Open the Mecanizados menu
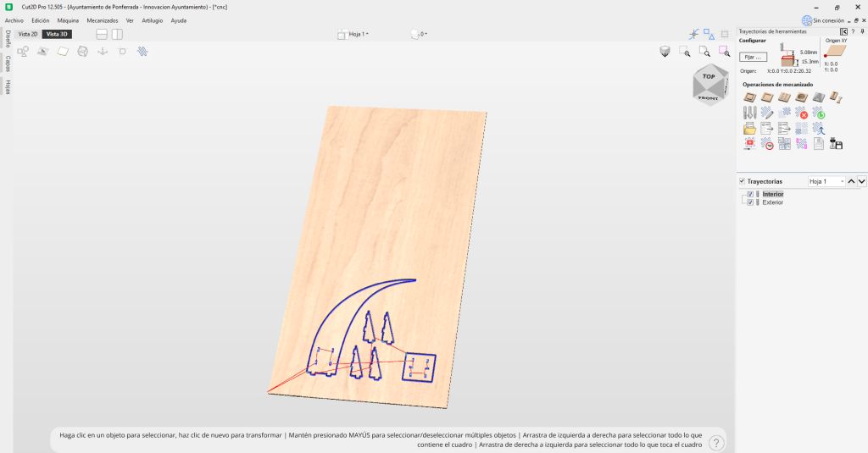868x453 pixels. point(103,20)
